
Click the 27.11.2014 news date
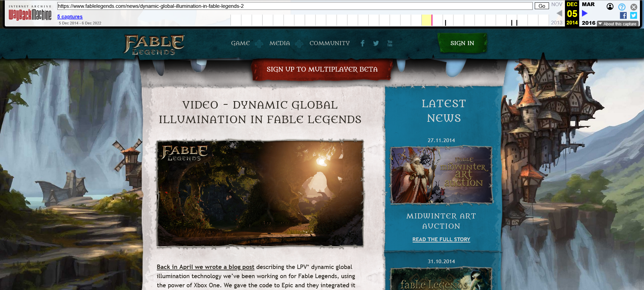(x=441, y=140)
